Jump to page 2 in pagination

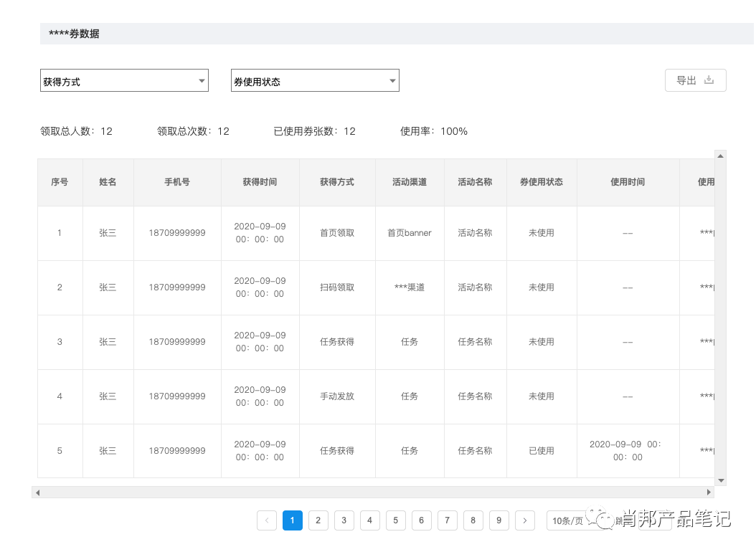click(x=318, y=520)
